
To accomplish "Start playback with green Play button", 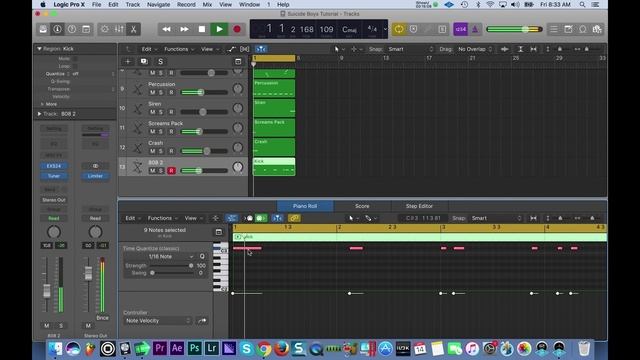I will click(219, 29).
